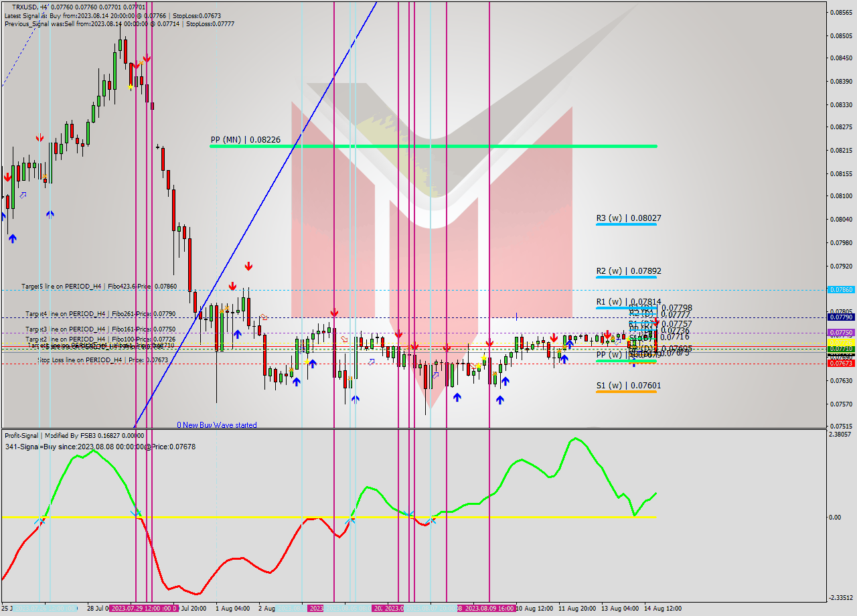Select the Latest Signal Buy info line

tap(112, 15)
